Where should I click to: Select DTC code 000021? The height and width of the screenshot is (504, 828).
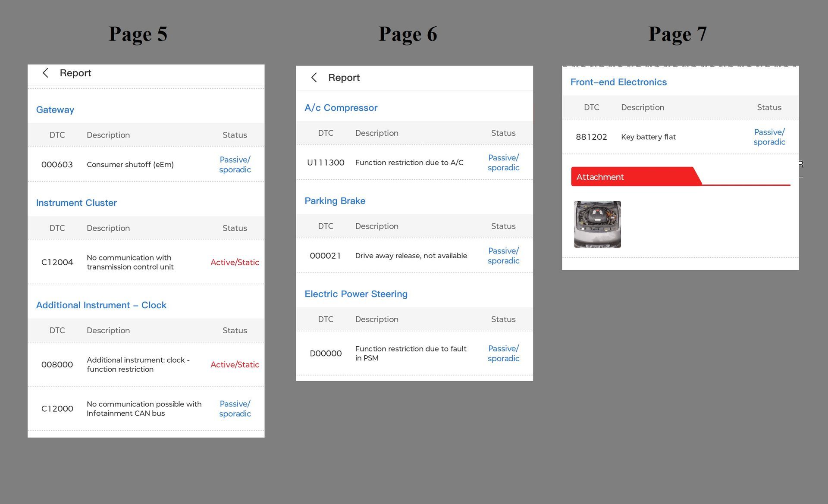coord(326,256)
